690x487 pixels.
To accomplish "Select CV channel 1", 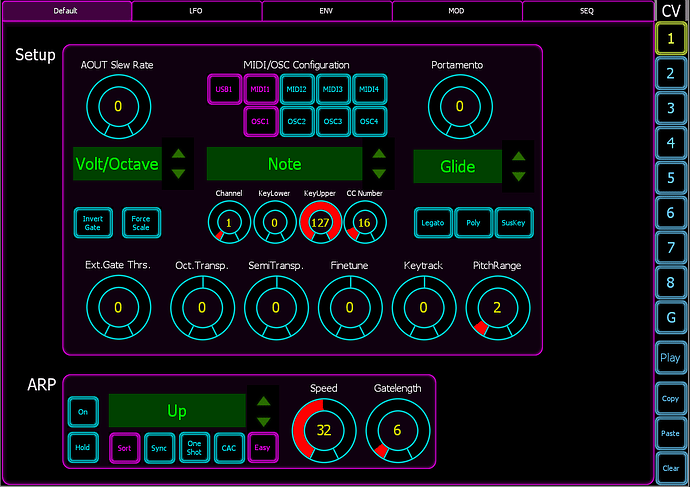I will 671,39.
